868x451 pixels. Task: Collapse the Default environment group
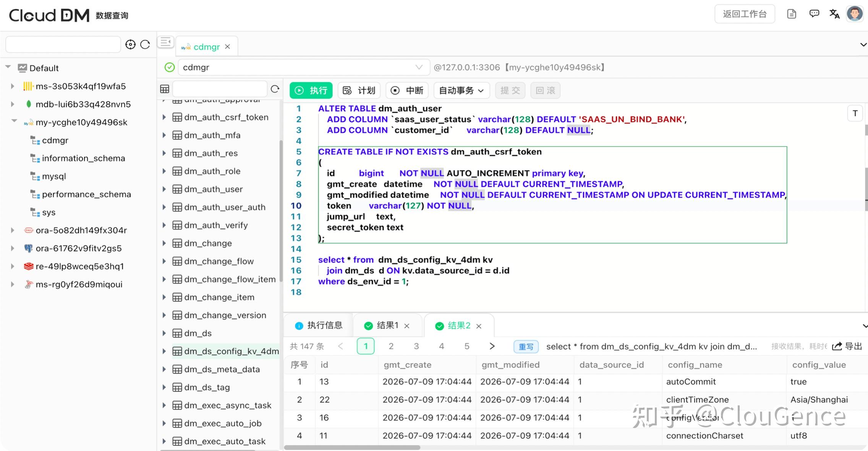[x=8, y=67]
